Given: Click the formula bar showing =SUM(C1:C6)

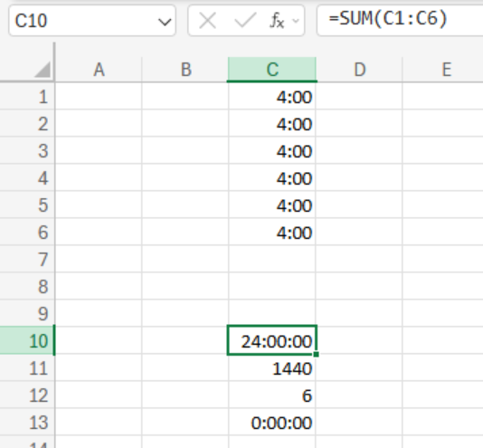Looking at the screenshot, I should (400, 21).
